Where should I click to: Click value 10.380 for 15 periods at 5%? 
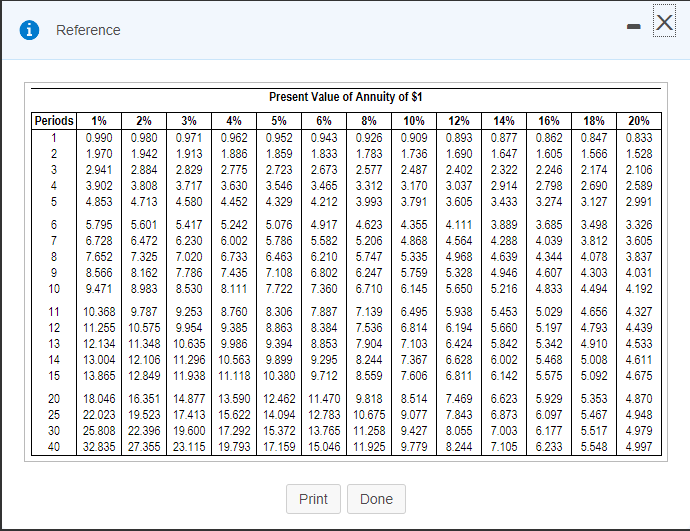click(279, 376)
